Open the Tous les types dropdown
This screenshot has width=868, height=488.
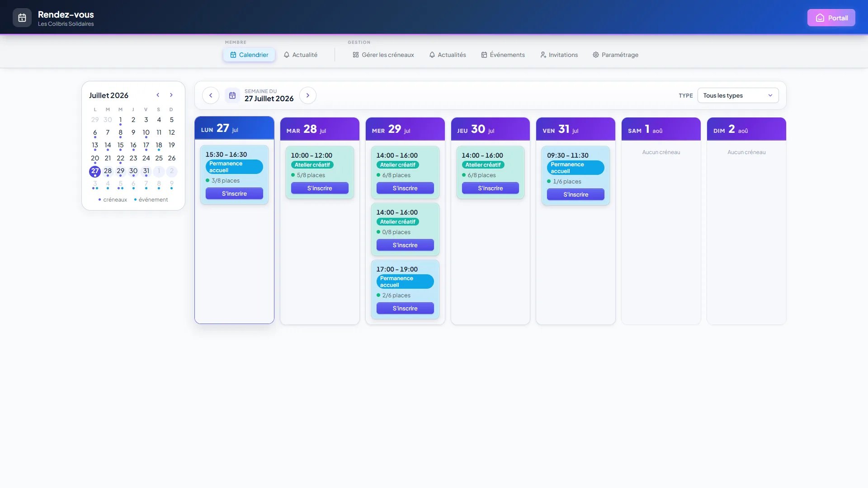pos(738,95)
